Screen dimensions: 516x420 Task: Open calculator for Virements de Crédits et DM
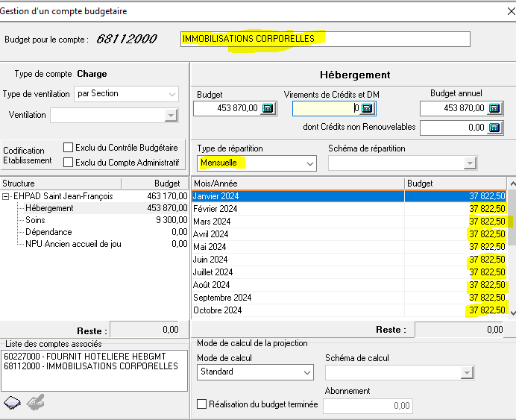point(367,108)
